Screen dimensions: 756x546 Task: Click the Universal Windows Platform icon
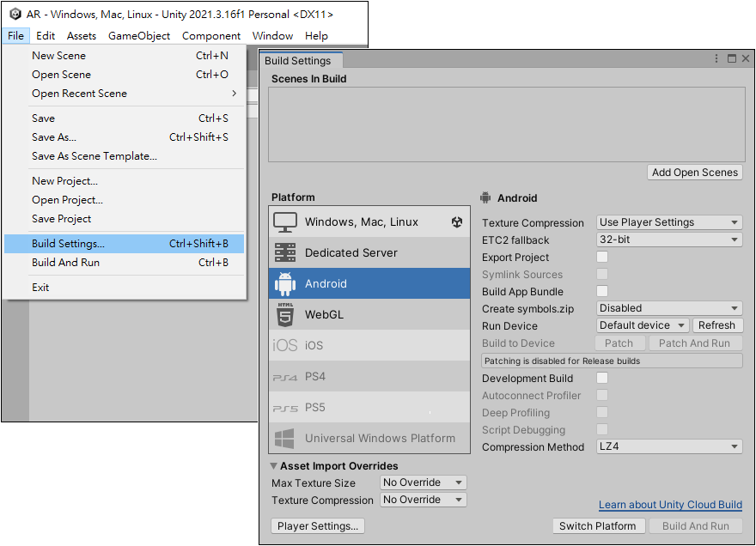(x=284, y=438)
